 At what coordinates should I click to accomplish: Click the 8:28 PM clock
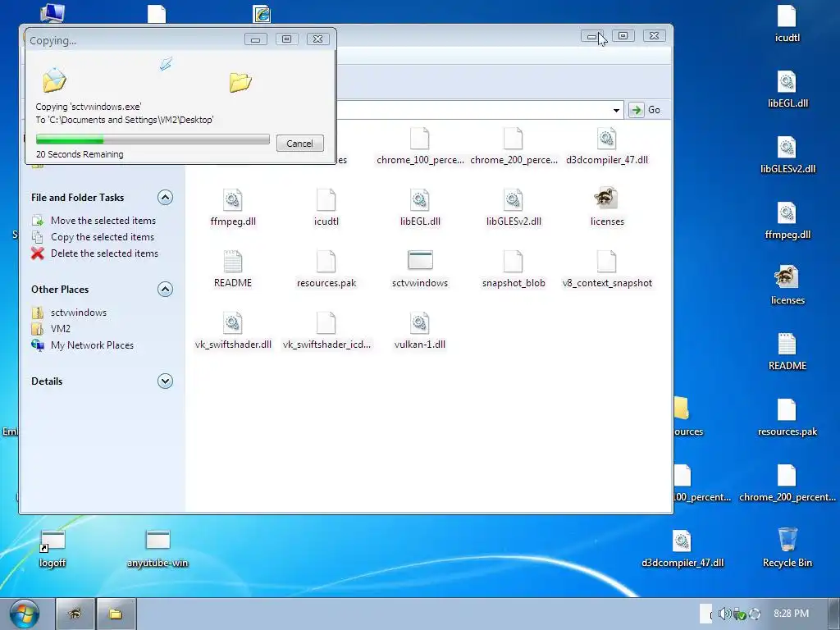pos(792,614)
